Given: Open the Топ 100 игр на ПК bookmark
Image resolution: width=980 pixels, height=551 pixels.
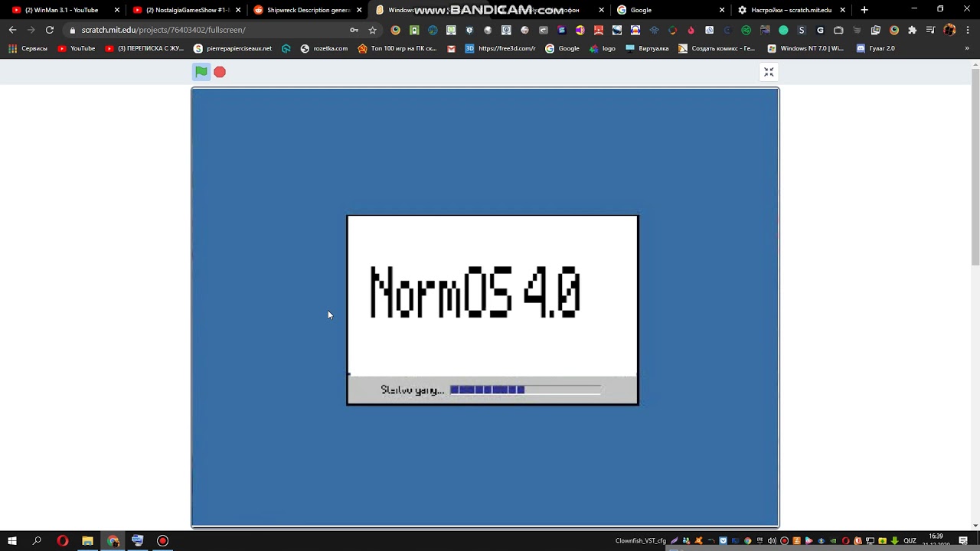Looking at the screenshot, I should click(x=397, y=48).
